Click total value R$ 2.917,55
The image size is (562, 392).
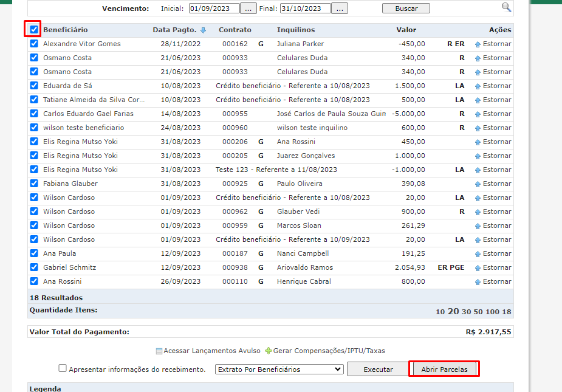click(x=488, y=332)
